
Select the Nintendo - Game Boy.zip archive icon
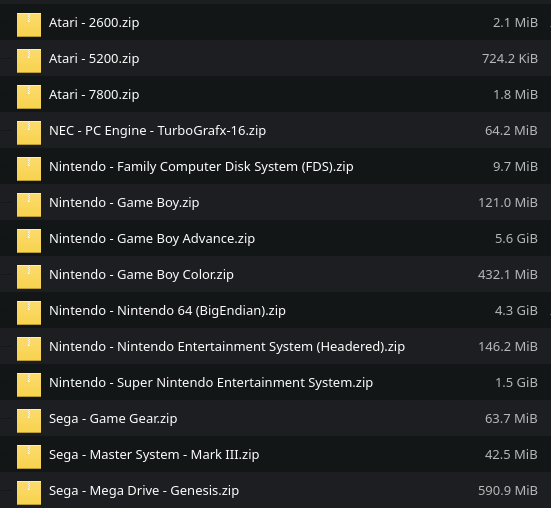(29, 205)
